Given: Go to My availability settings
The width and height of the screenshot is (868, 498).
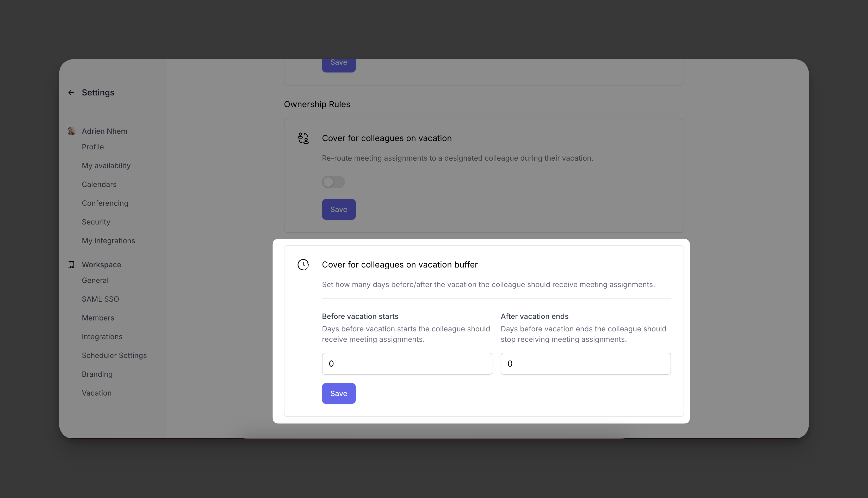Looking at the screenshot, I should [106, 166].
